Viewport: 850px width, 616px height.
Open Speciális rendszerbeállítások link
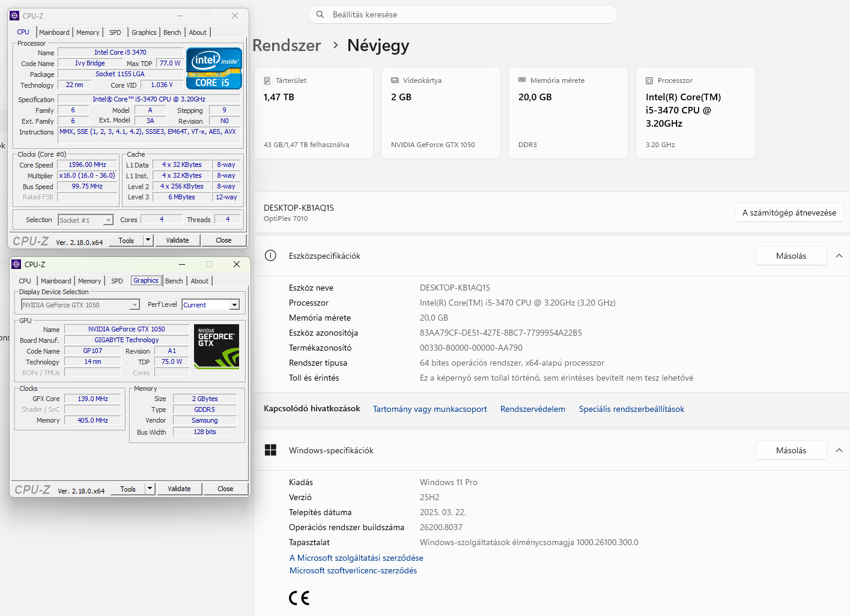pos(631,409)
